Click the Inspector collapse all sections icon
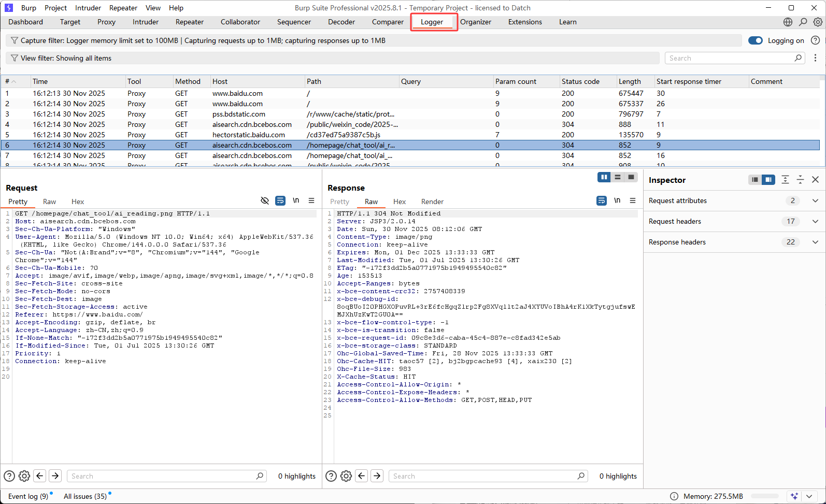 800,180
